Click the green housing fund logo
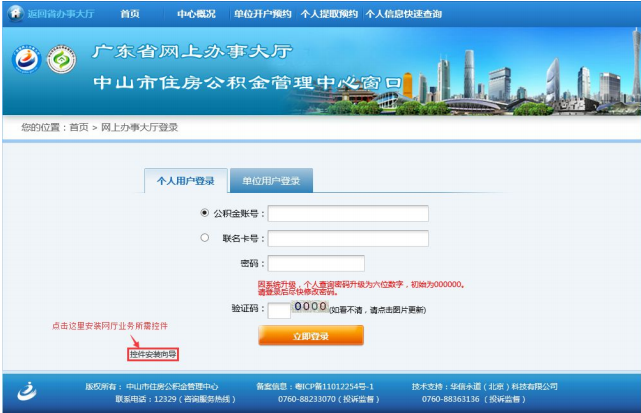Image resolution: width=641 pixels, height=413 pixels. tap(62, 60)
